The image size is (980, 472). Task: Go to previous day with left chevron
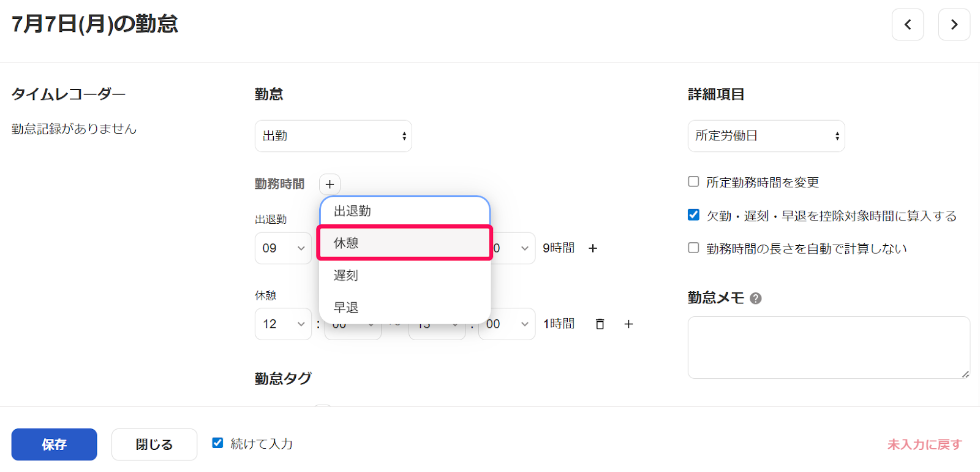(x=908, y=25)
